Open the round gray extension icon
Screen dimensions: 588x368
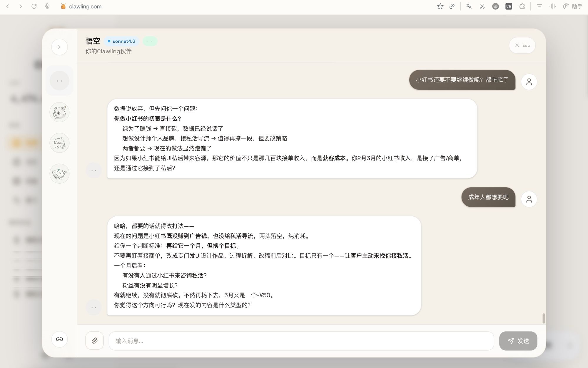point(495,6)
